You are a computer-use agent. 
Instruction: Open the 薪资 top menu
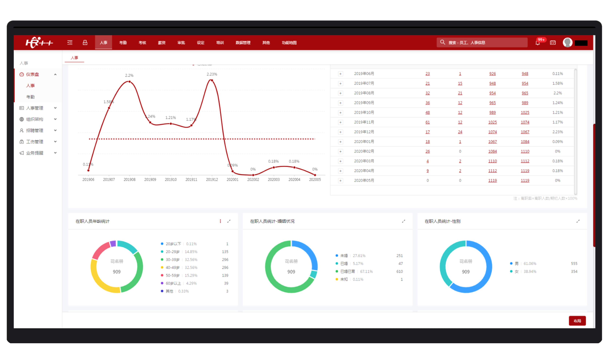pyautogui.click(x=162, y=43)
